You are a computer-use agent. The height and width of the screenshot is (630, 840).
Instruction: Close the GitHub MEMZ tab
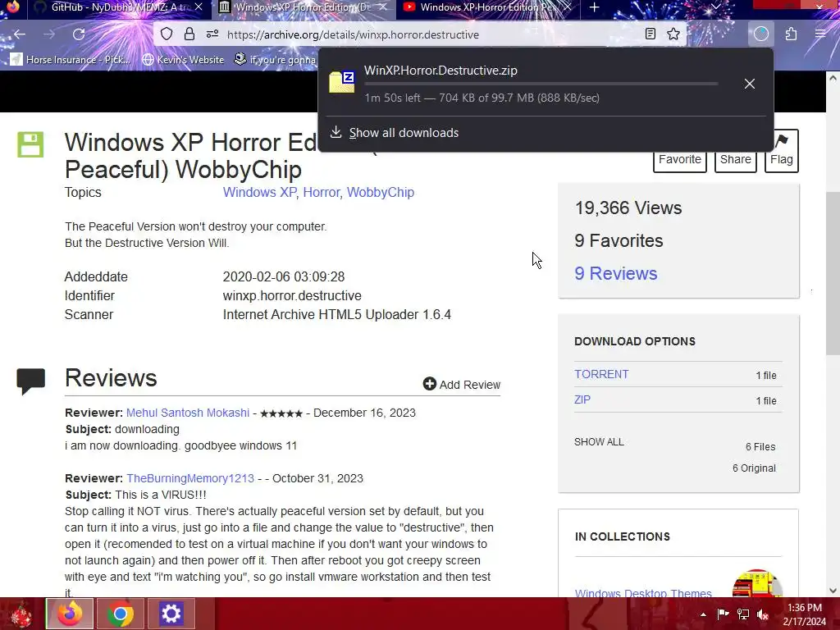199,7
